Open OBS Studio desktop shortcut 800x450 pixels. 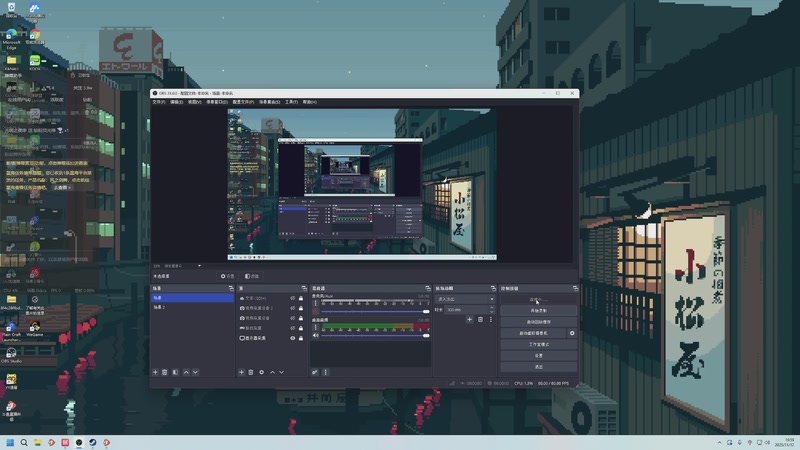coord(11,355)
